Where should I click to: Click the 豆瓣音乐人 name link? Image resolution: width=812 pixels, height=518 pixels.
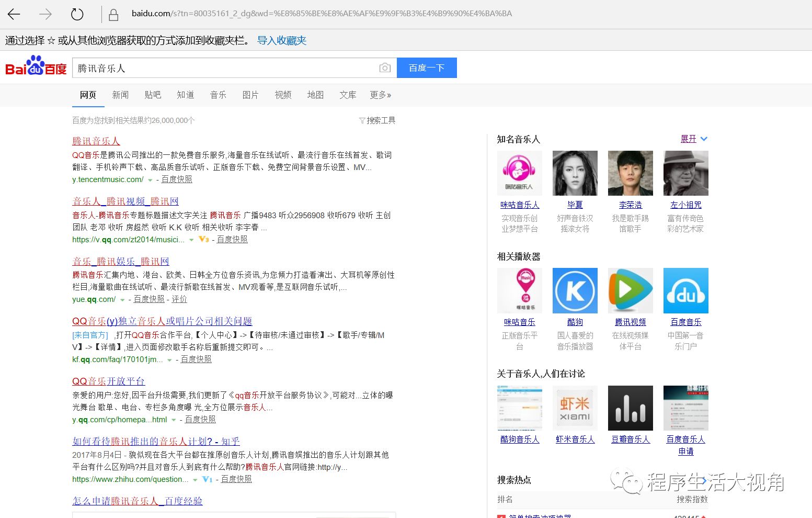[x=631, y=439]
